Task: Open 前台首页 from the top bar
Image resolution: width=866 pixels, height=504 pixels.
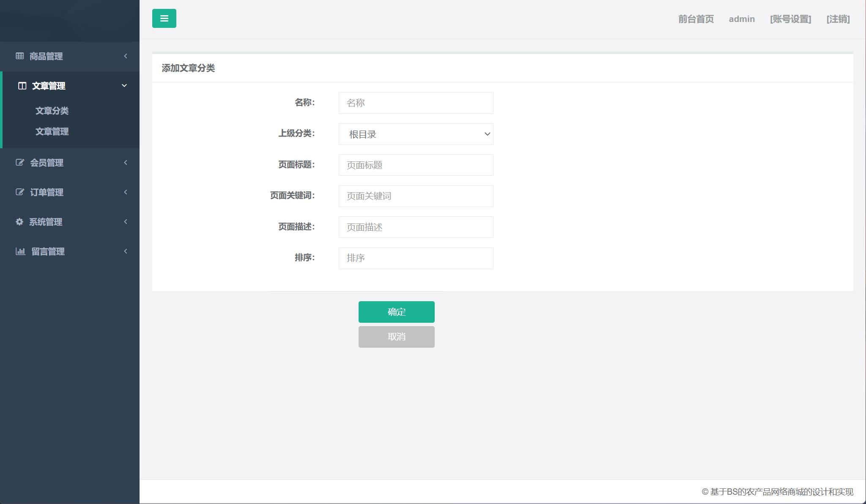Action: pos(695,19)
